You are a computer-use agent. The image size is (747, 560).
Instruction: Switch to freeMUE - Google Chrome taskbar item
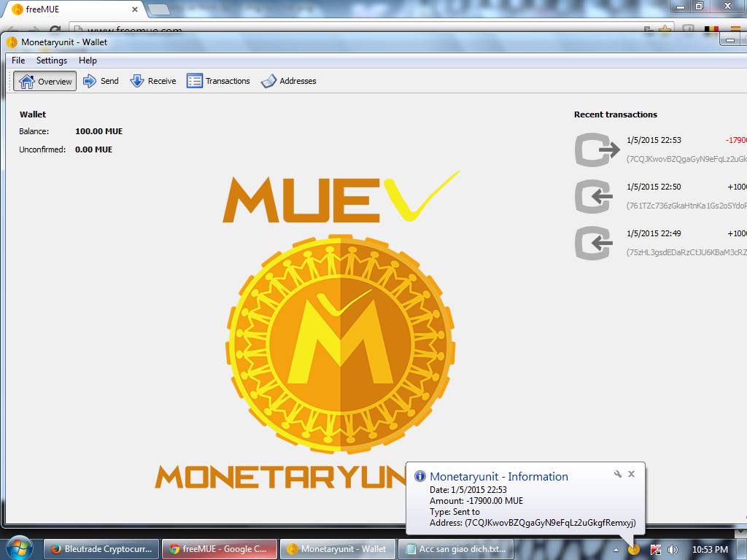[219, 549]
